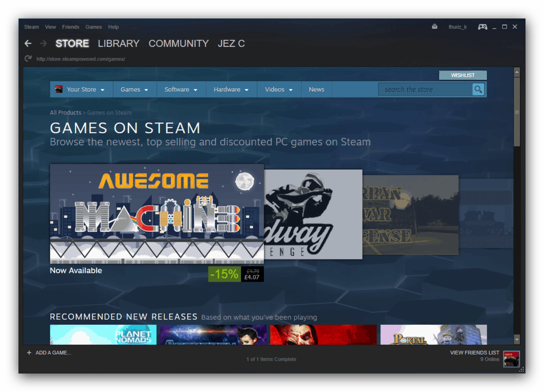
Task: Click the vertical scrollbar thumb
Action: [x=517, y=111]
